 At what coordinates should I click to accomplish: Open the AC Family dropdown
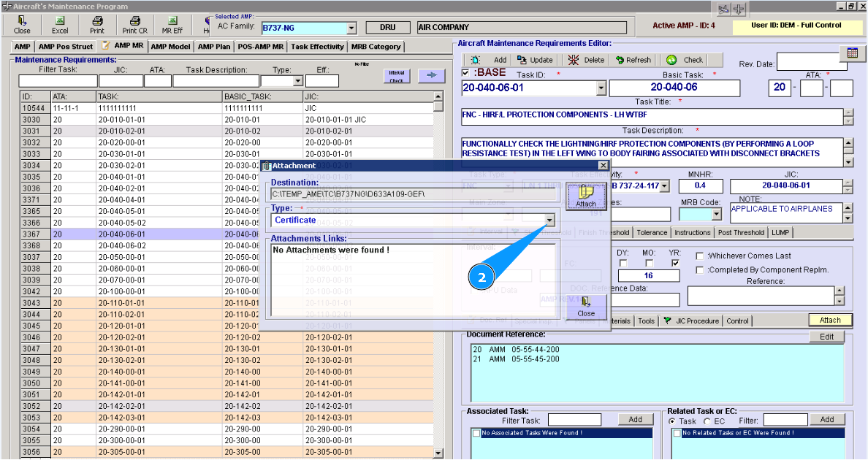click(x=351, y=28)
